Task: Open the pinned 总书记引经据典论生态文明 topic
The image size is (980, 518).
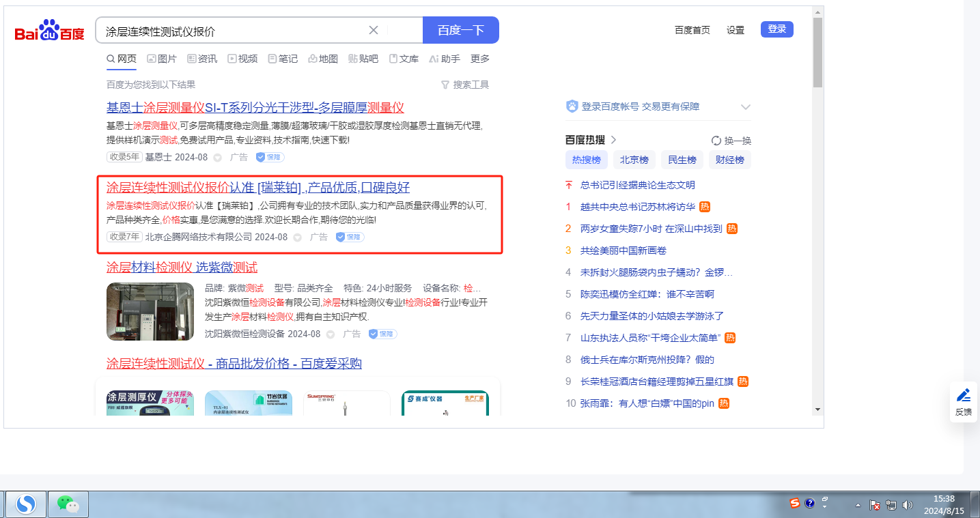Action: point(637,185)
